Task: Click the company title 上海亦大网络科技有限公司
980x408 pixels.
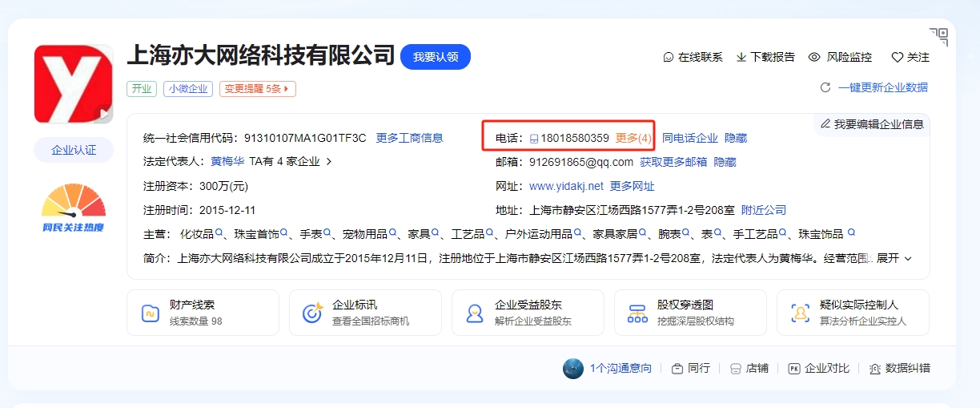Action: click(x=261, y=55)
